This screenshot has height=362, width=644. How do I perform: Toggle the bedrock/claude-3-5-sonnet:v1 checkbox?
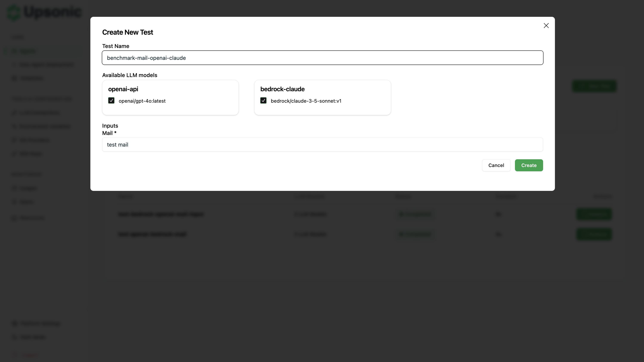click(263, 101)
